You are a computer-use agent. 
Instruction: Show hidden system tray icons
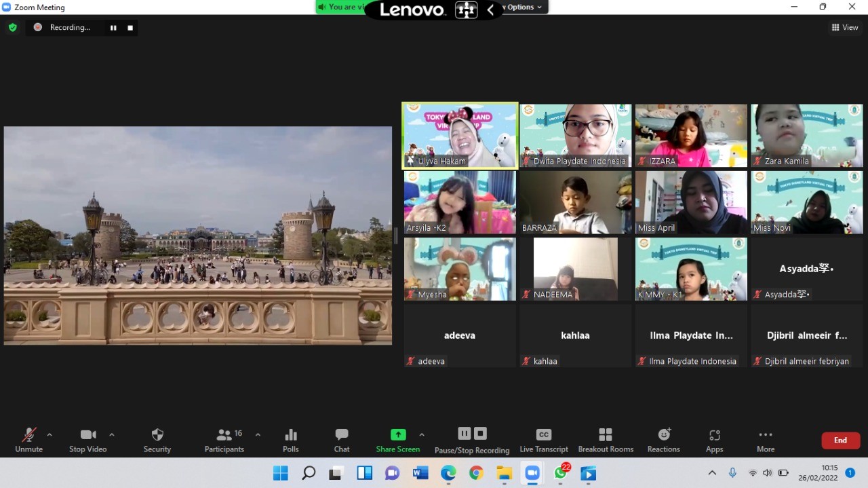pos(712,473)
